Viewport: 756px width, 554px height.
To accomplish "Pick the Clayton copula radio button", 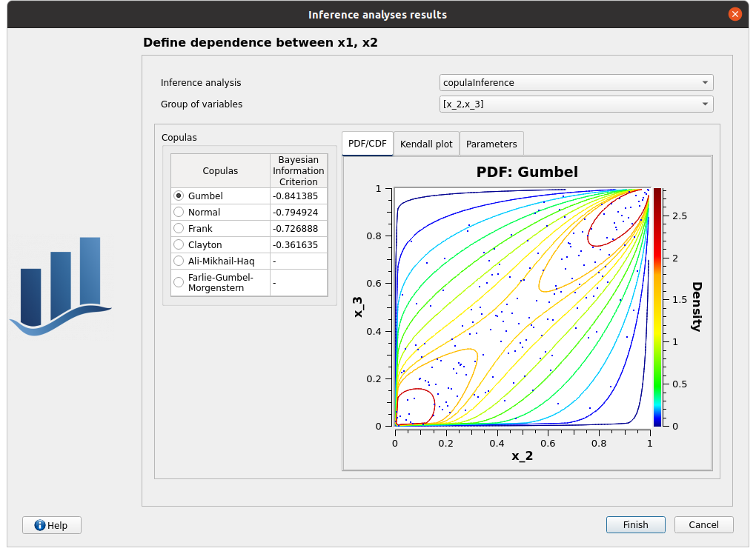I will pos(179,245).
